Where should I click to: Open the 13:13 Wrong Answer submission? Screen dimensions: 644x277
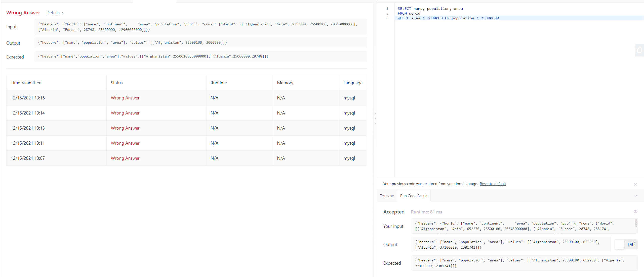click(125, 128)
